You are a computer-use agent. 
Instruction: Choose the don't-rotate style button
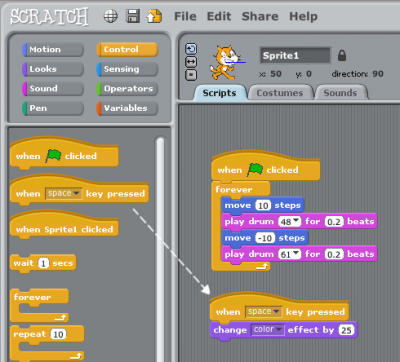pyautogui.click(x=191, y=75)
